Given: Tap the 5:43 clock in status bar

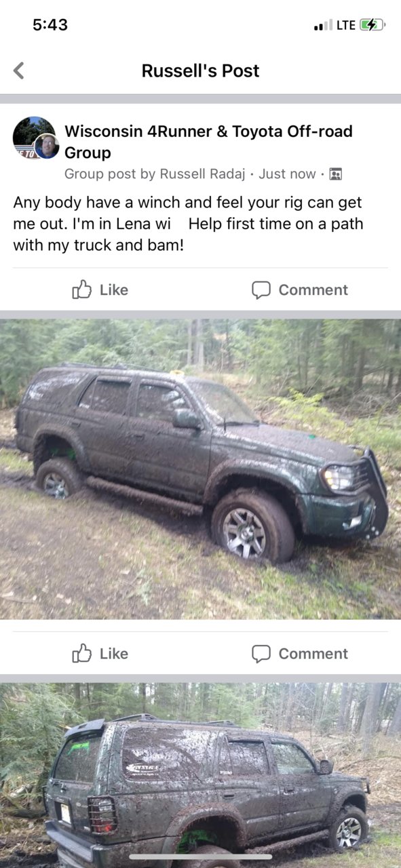Looking at the screenshot, I should [x=50, y=25].
